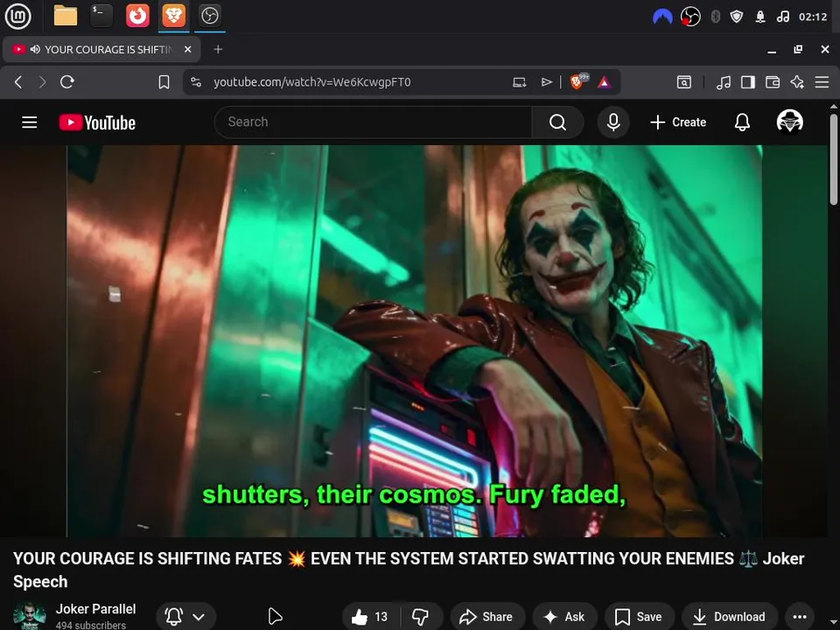Open YouTube notifications bell

(x=742, y=122)
